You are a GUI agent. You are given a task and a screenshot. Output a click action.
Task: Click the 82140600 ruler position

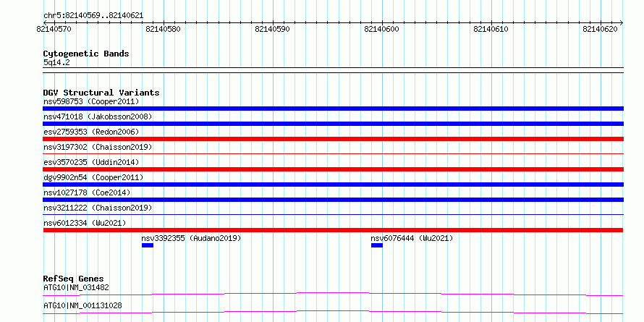pyautogui.click(x=381, y=29)
